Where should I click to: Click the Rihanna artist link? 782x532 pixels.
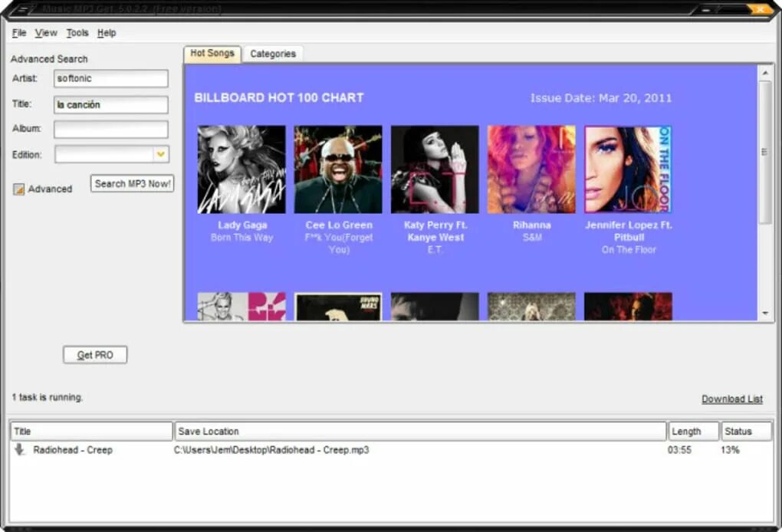tap(532, 225)
